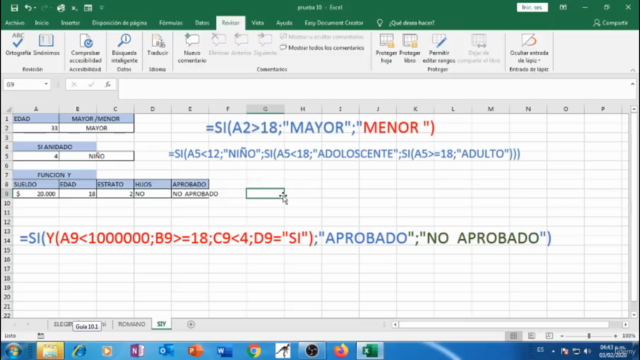Click cell B5 containing NIÑO

coord(96,156)
